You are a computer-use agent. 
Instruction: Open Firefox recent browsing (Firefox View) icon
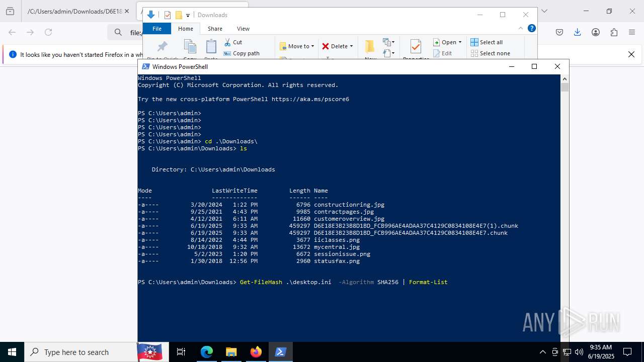(x=10, y=11)
